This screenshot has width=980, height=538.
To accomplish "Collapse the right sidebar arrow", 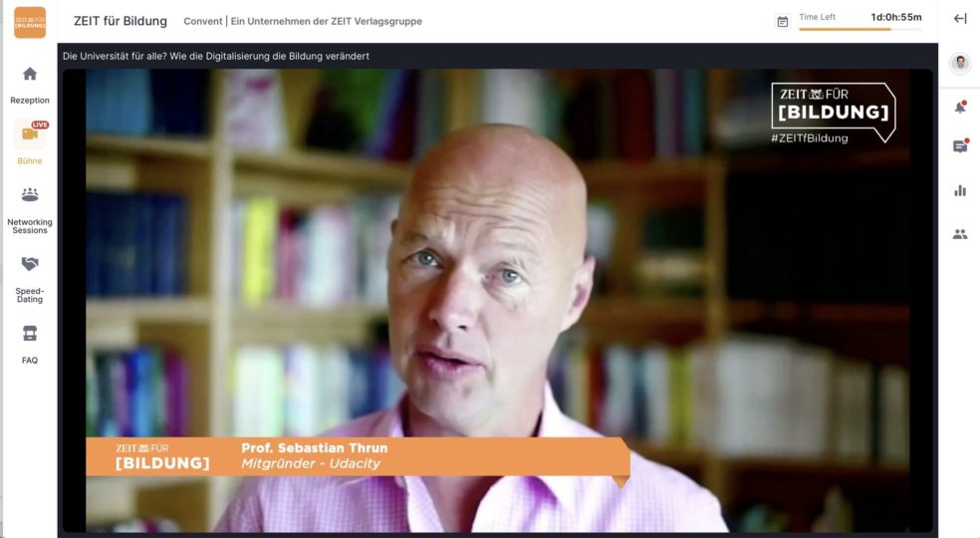I will [960, 19].
